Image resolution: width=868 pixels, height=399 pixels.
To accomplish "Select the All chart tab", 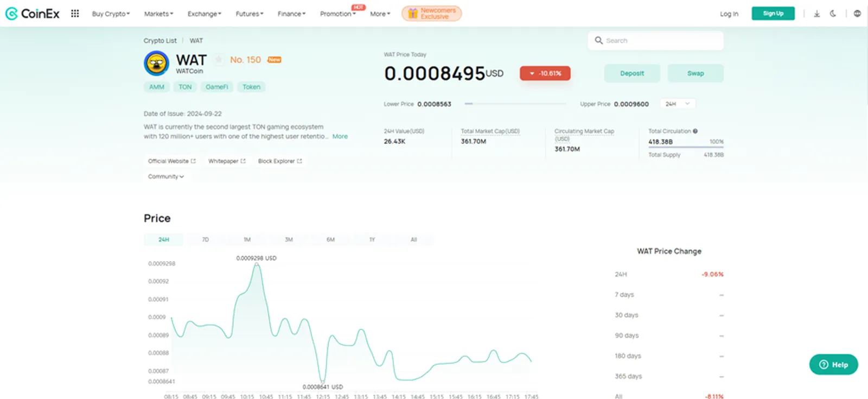I will 414,239.
